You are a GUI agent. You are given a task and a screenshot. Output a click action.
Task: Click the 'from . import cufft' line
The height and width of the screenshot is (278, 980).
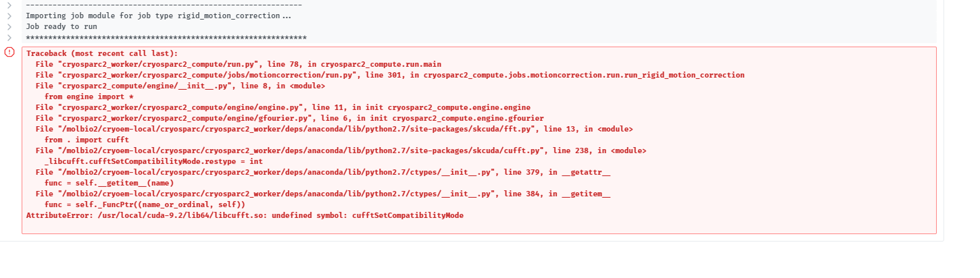point(82,140)
